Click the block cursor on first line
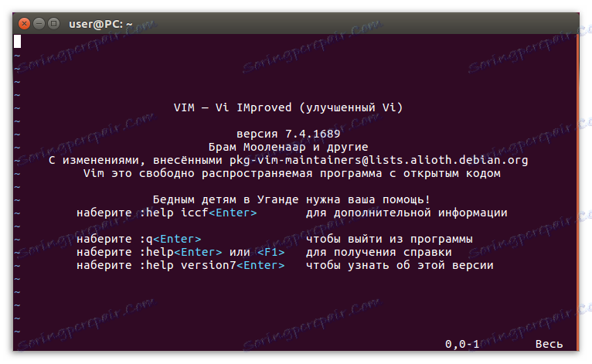This screenshot has height=364, width=592. (17, 41)
